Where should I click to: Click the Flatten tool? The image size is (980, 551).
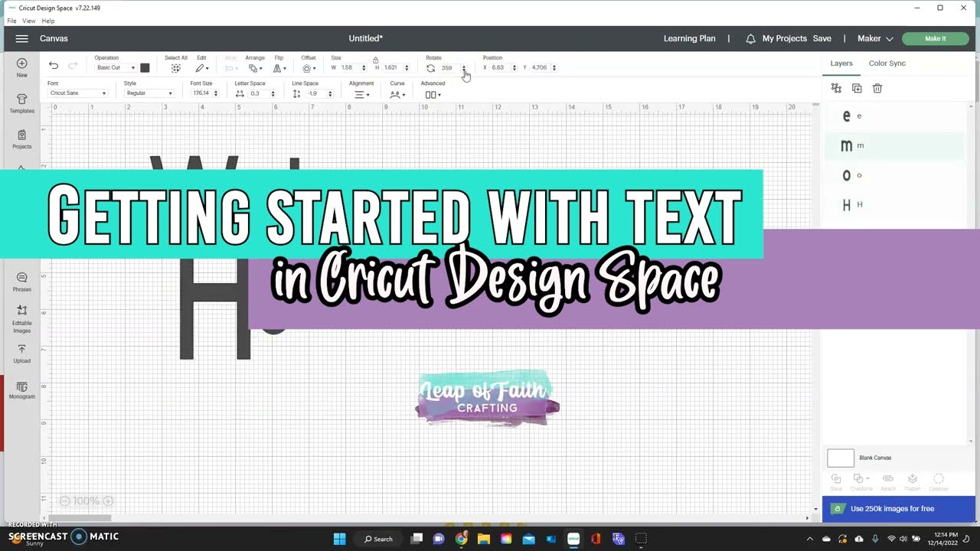(913, 482)
